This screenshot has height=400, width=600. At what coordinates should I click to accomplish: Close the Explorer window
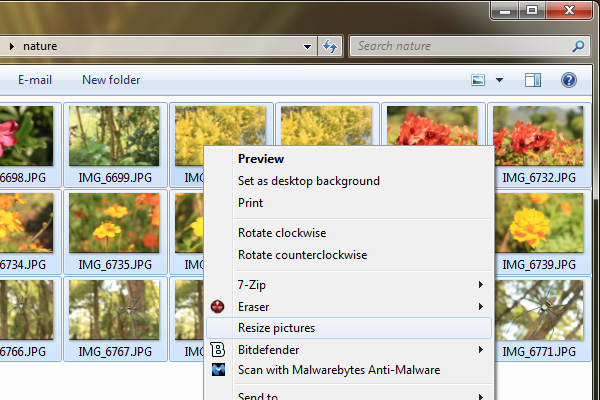569,10
